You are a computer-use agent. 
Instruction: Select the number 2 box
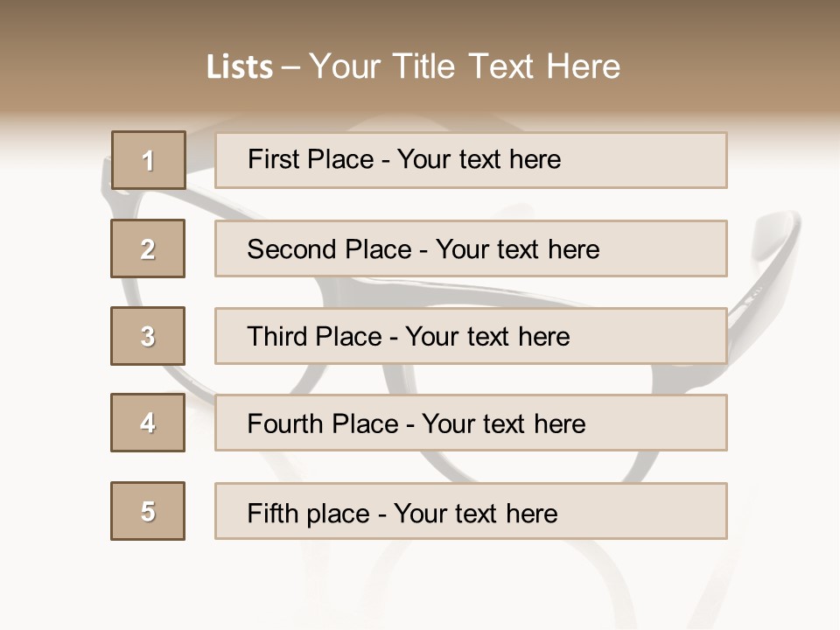point(148,248)
